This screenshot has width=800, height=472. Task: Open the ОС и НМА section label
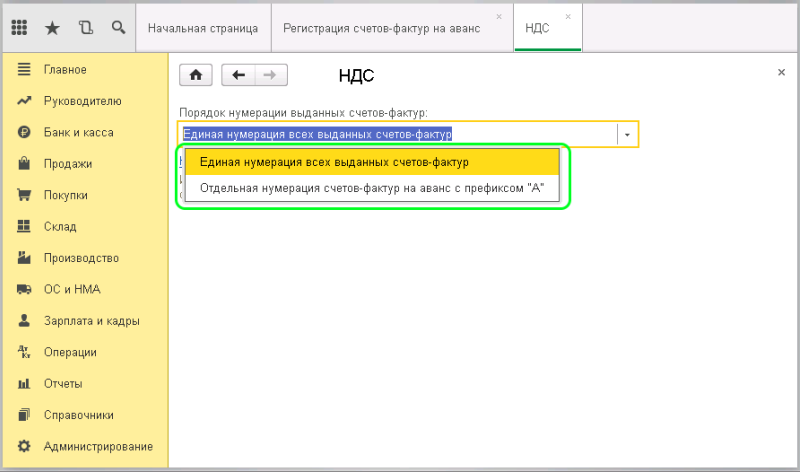(72, 289)
